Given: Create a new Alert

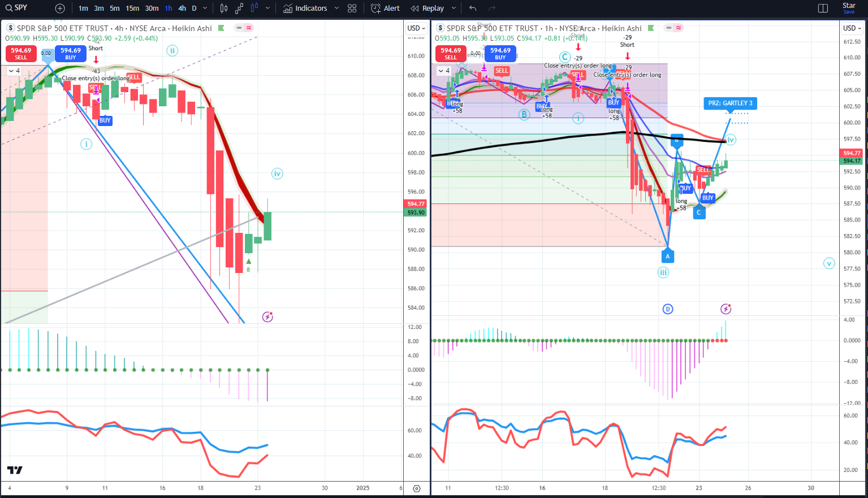Looking at the screenshot, I should [385, 8].
